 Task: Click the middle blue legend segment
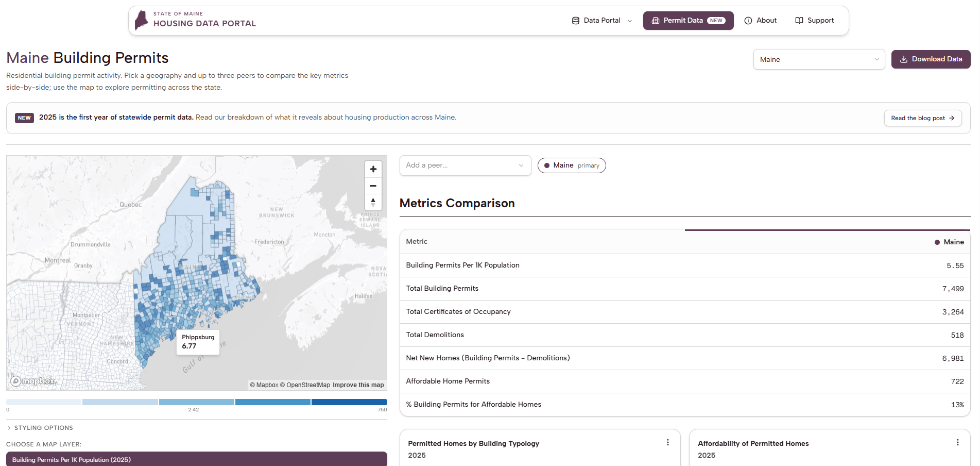point(197,402)
